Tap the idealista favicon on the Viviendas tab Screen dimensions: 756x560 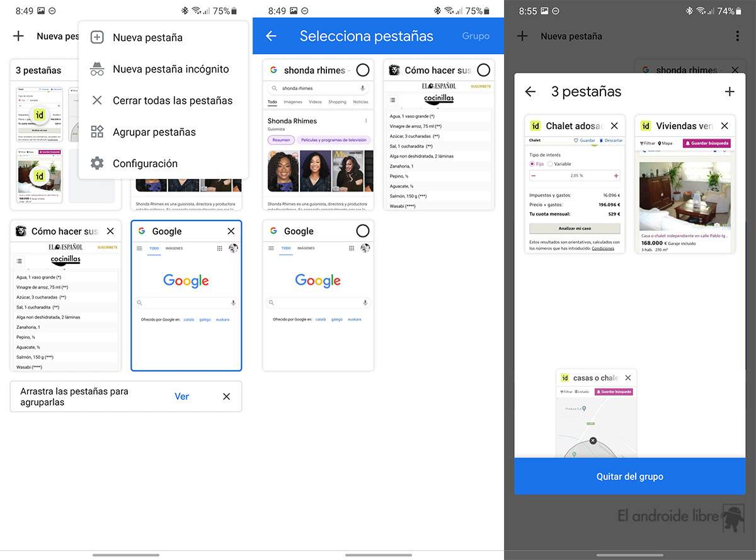click(646, 126)
